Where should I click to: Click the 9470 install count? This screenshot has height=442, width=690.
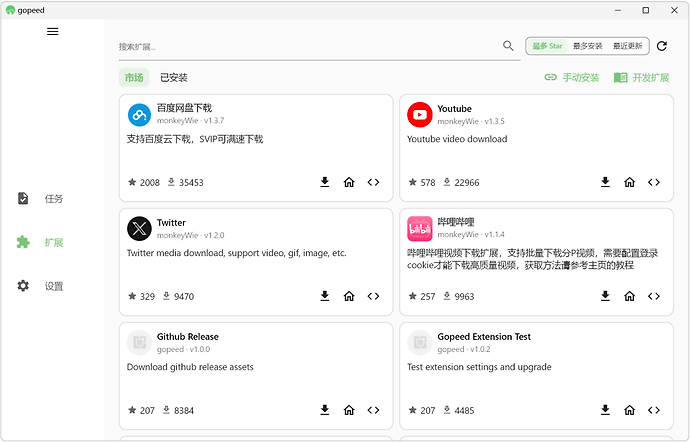pyautogui.click(x=178, y=296)
